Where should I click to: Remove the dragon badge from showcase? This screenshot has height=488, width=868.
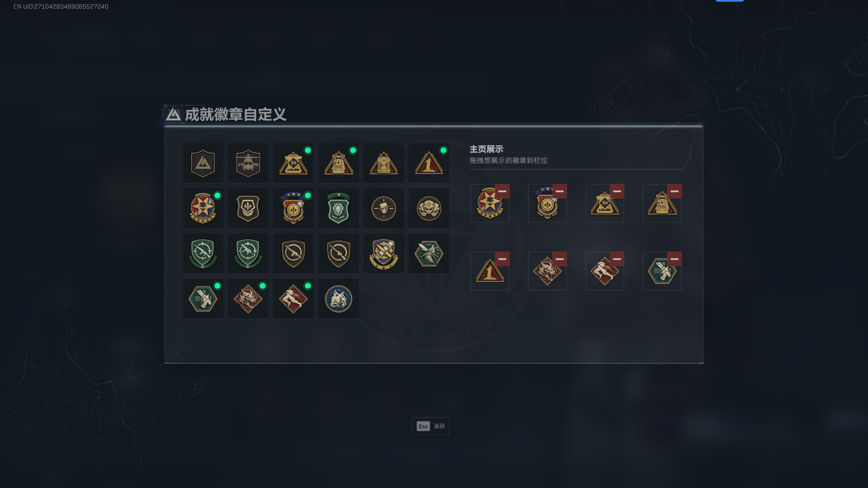pyautogui.click(x=559, y=259)
